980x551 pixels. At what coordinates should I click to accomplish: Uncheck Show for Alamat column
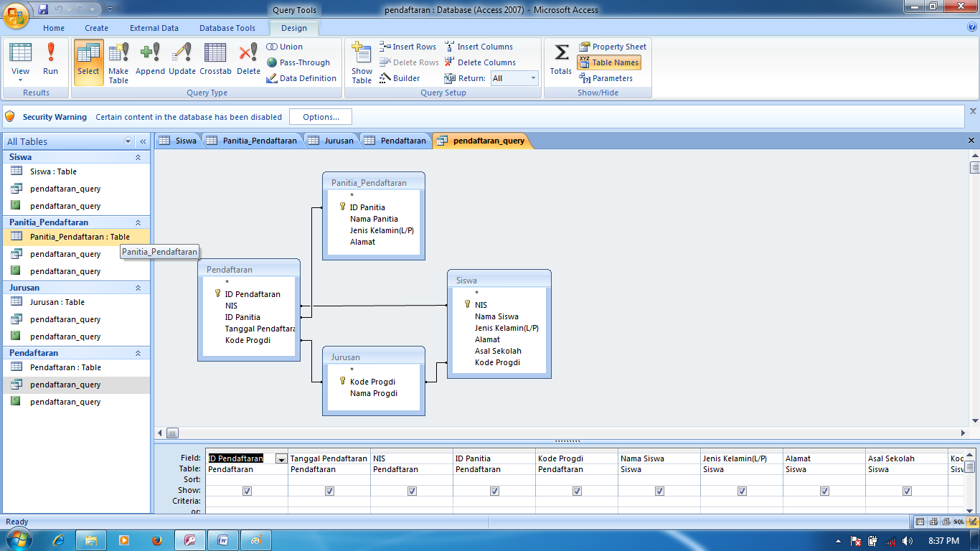824,491
